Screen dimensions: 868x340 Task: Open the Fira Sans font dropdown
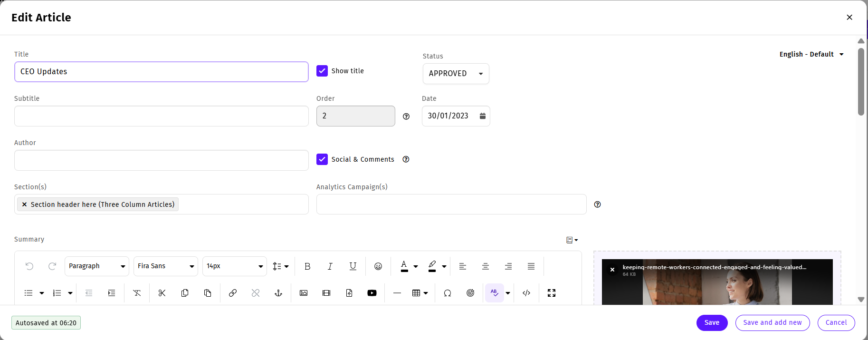click(166, 266)
